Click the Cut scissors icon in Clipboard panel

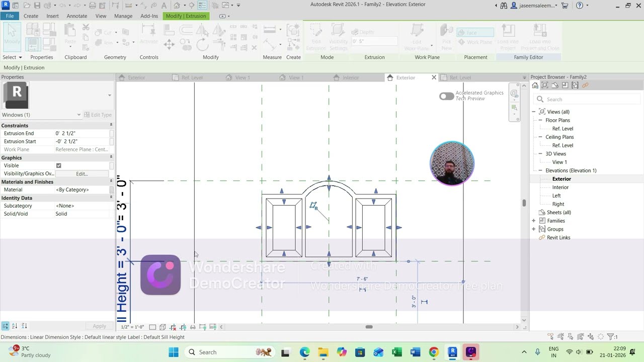point(86,27)
